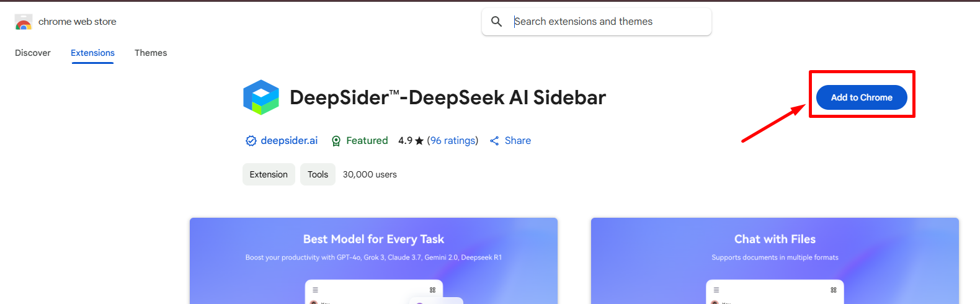Click the hamburger menu in first preview
The image size is (980, 304).
pos(315,290)
